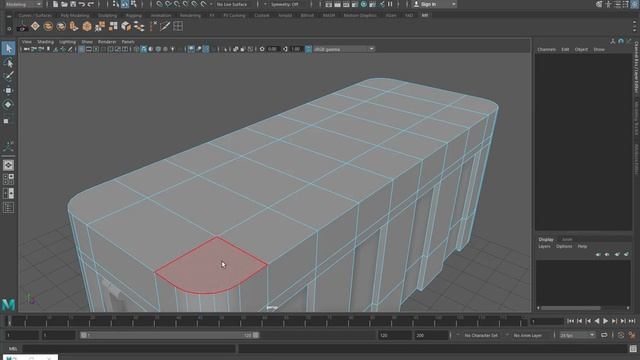The image size is (640, 360).
Task: Open viewport Show menu
Action: point(87,42)
